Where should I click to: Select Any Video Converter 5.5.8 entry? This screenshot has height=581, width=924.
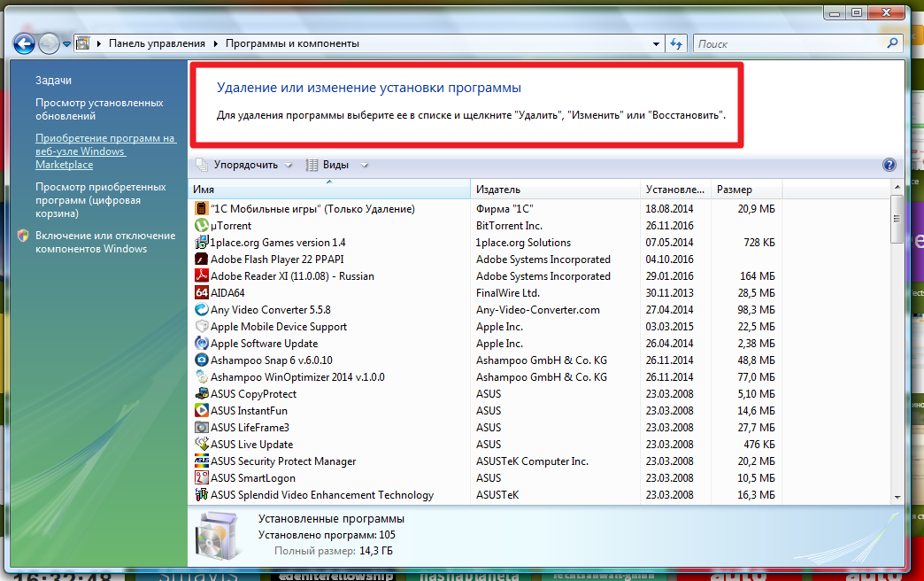pyautogui.click(x=271, y=310)
